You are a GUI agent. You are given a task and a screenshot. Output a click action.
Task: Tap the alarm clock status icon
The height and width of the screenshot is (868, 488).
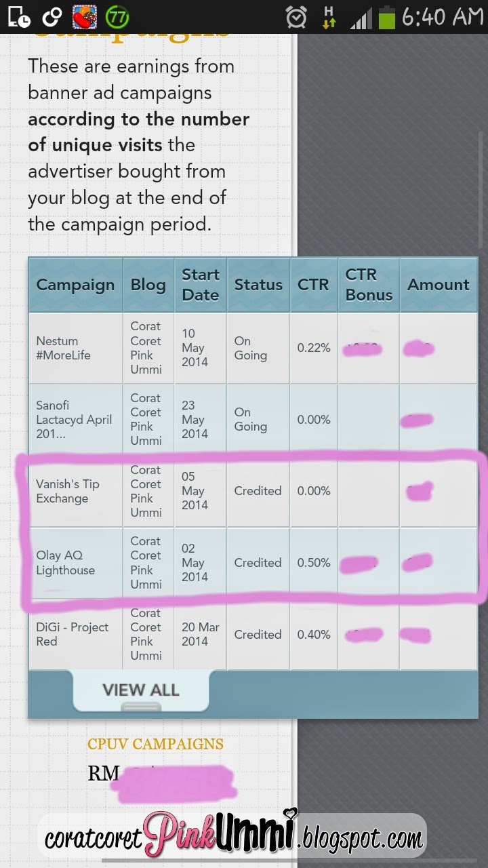[x=296, y=17]
